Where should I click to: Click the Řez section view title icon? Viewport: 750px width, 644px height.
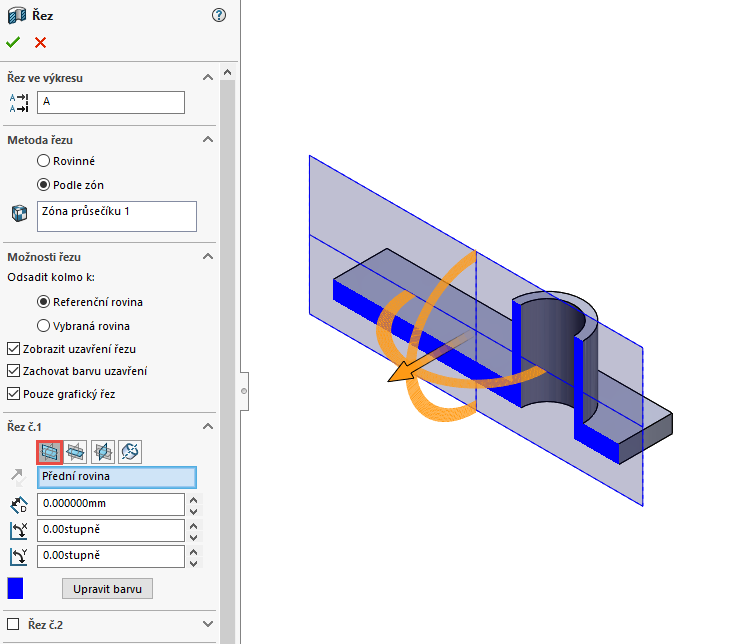click(17, 15)
